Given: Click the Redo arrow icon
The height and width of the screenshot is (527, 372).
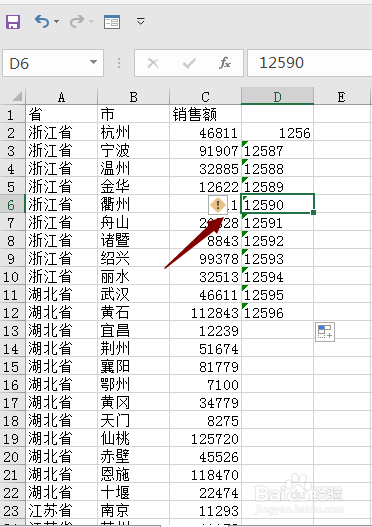Looking at the screenshot, I should pos(77,22).
